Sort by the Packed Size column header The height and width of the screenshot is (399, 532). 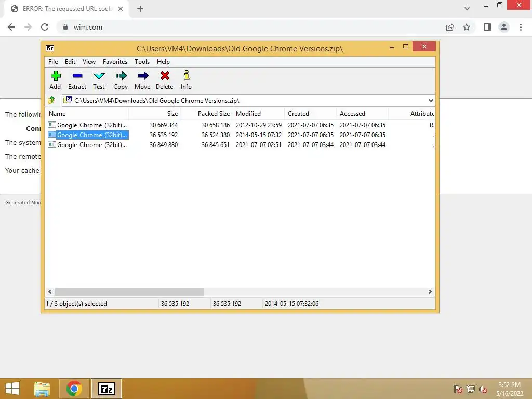207,114
